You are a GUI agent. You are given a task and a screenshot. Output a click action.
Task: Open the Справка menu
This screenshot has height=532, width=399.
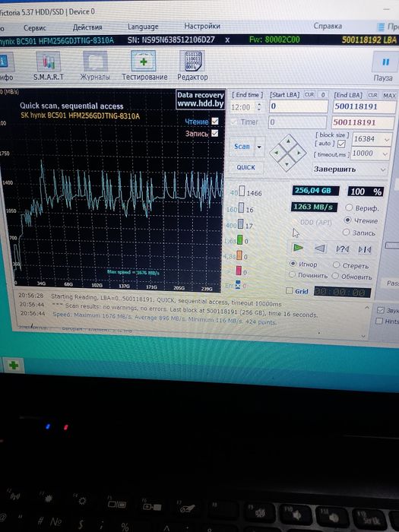[328, 26]
